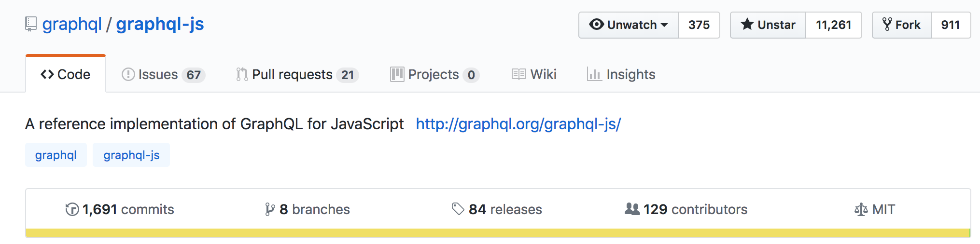Switch to the Issues tab

tap(164, 74)
